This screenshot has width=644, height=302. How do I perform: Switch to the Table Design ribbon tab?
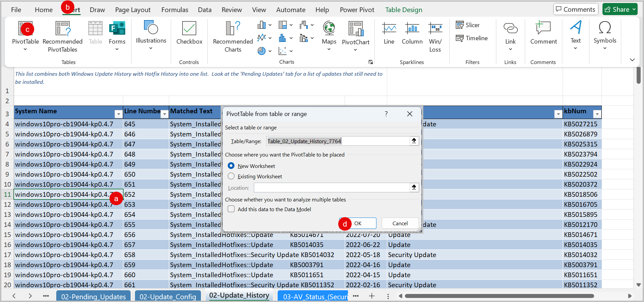(403, 9)
